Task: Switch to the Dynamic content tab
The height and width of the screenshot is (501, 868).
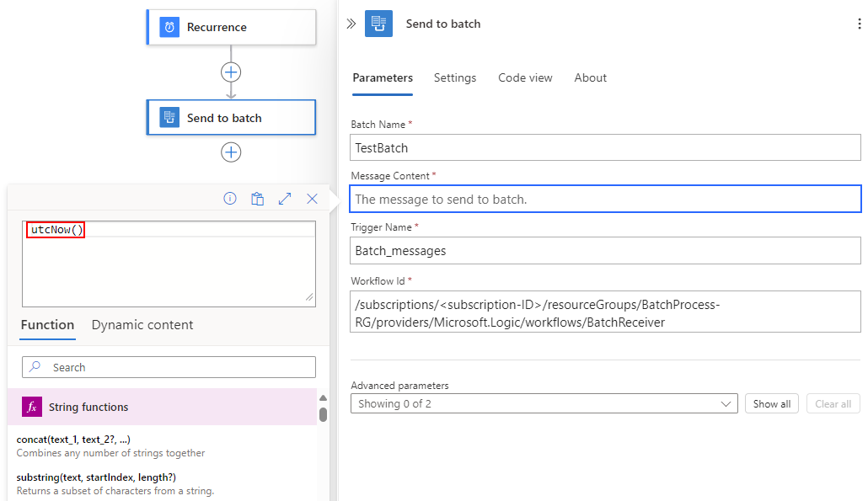Action: (x=142, y=324)
